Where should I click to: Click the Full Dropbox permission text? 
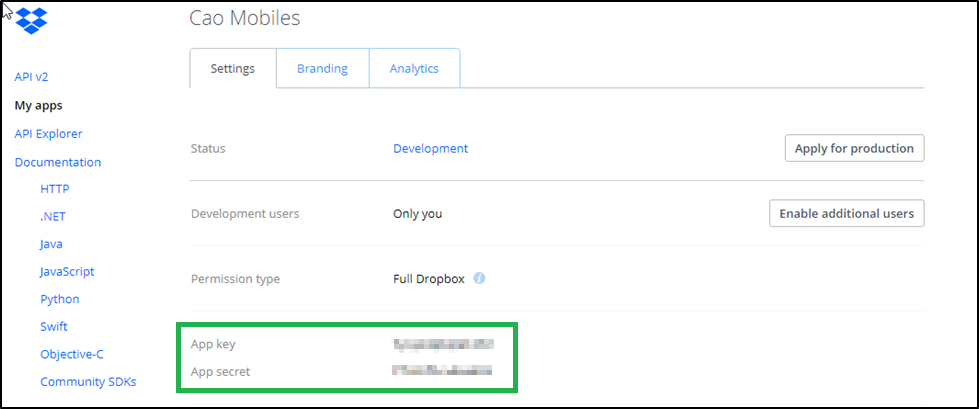(429, 278)
